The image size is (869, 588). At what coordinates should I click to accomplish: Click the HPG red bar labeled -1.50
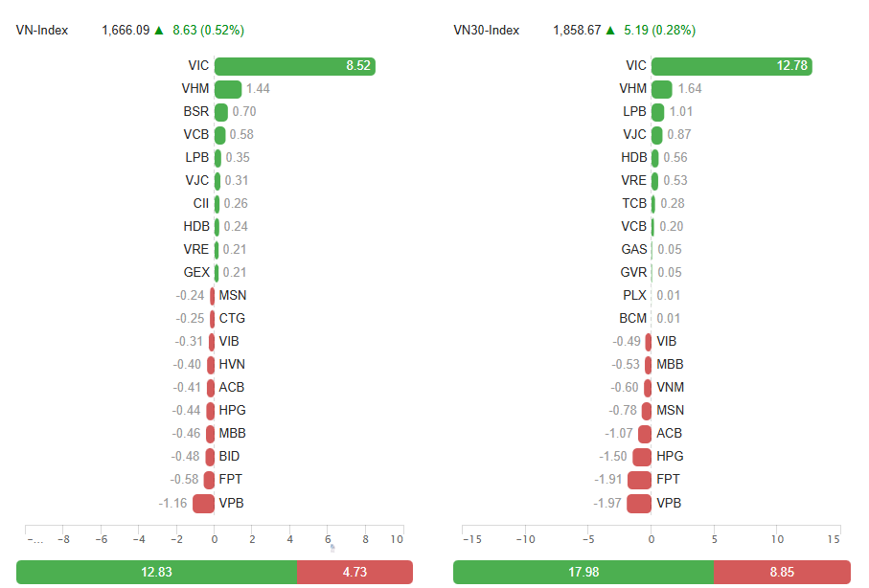(x=642, y=457)
